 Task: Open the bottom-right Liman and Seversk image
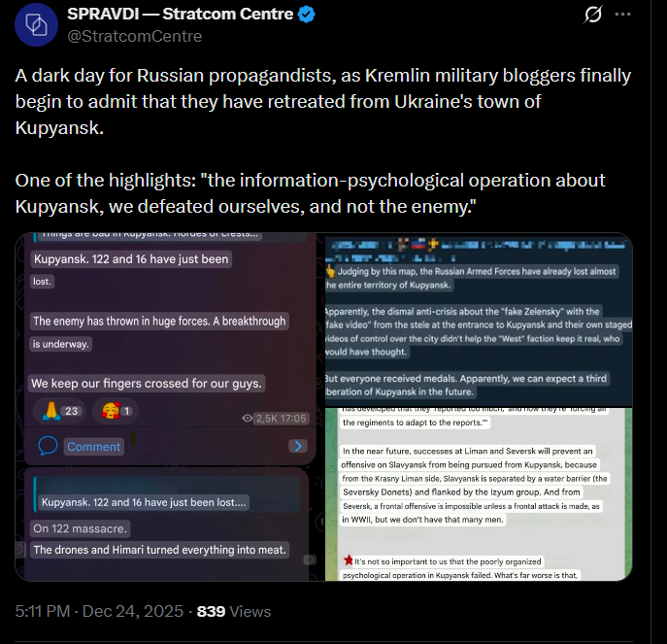coord(479,494)
